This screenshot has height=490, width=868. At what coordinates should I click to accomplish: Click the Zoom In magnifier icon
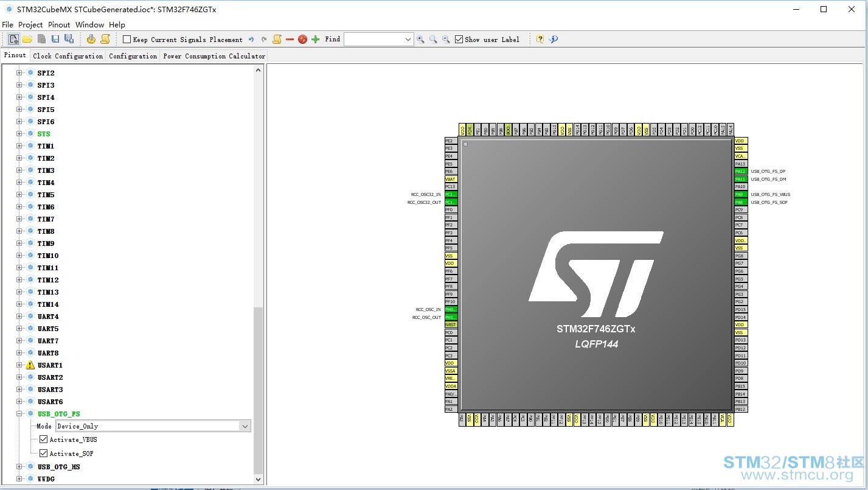coord(420,40)
